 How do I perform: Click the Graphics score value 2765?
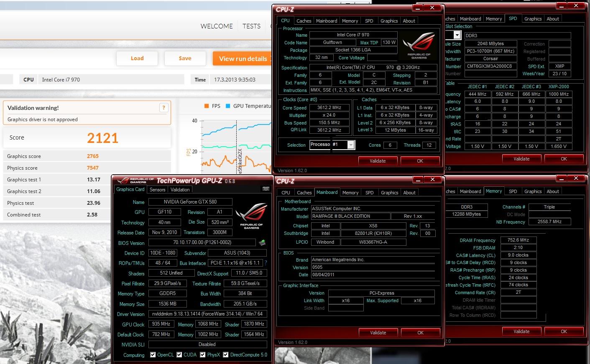tap(93, 156)
